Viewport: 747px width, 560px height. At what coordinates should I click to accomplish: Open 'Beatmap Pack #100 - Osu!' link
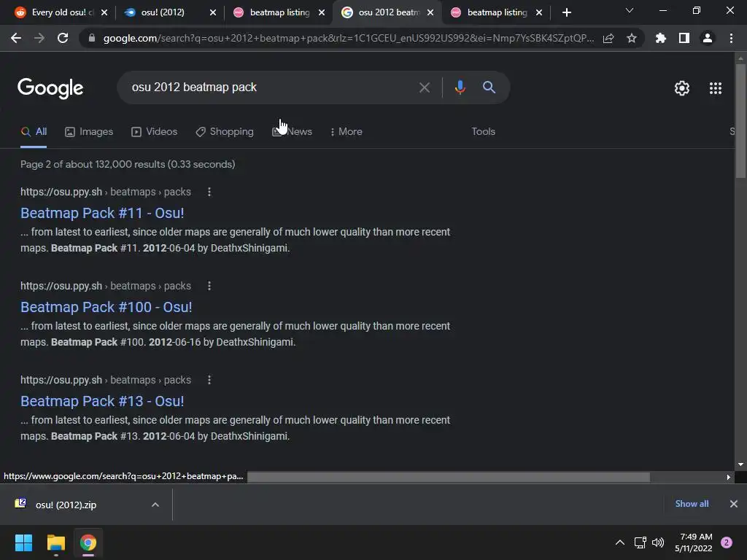107,307
